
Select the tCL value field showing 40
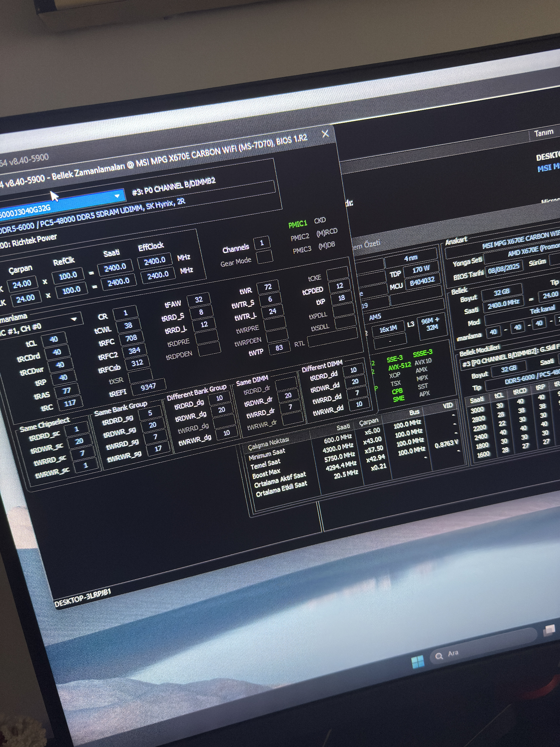pos(53,339)
